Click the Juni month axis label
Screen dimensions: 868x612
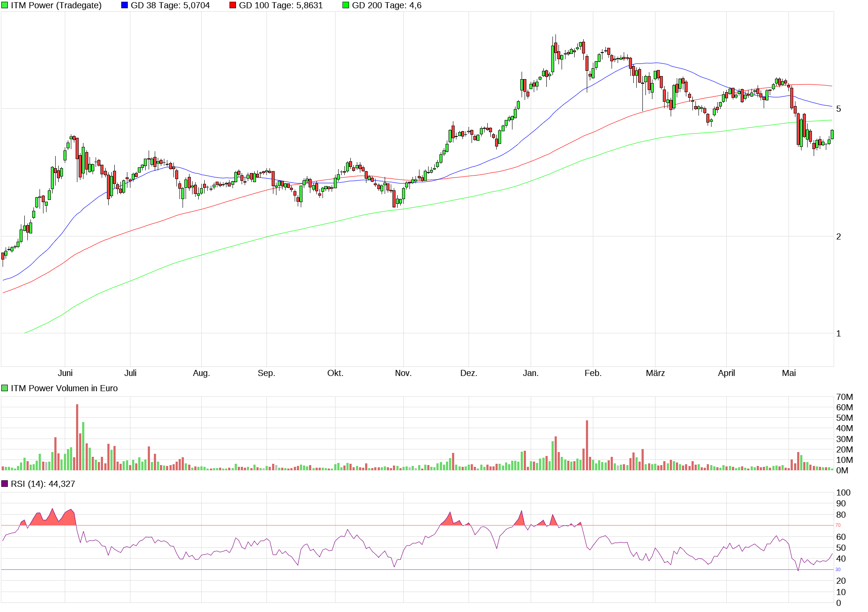click(x=65, y=373)
